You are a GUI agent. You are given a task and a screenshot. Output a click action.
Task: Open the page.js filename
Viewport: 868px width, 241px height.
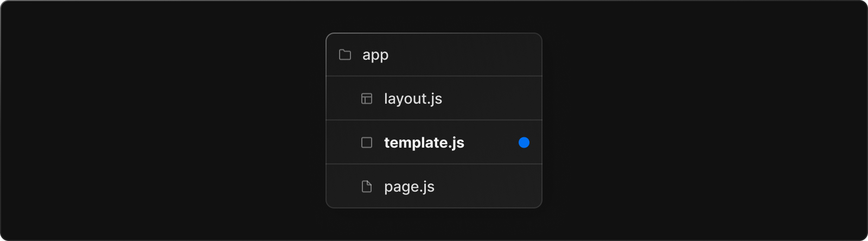point(409,187)
